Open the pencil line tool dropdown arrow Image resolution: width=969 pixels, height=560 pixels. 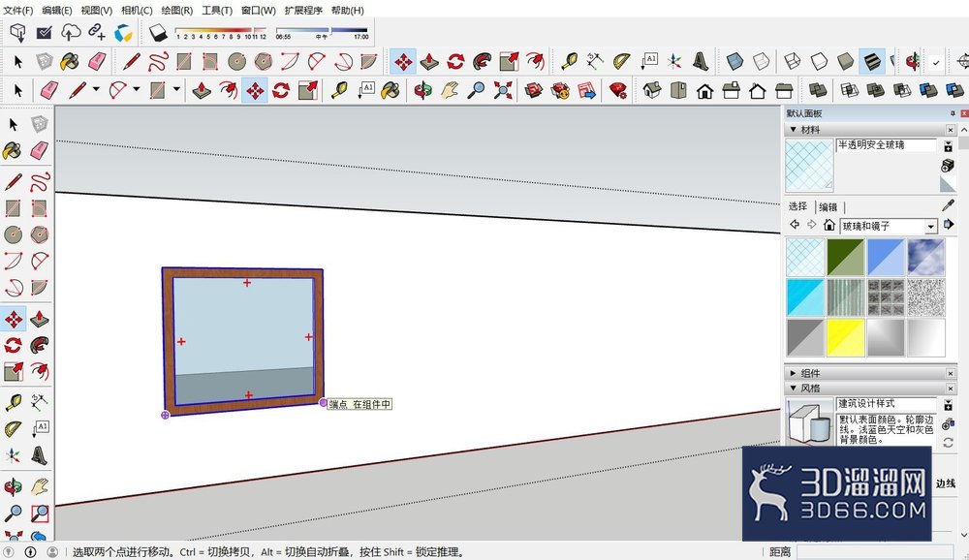pyautogui.click(x=96, y=90)
